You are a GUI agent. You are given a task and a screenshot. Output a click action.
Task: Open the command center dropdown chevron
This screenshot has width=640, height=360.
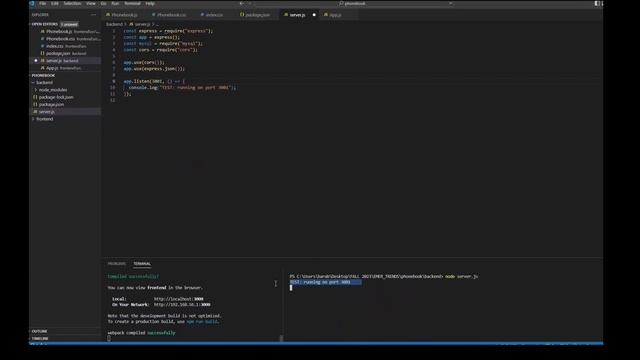click(451, 3)
